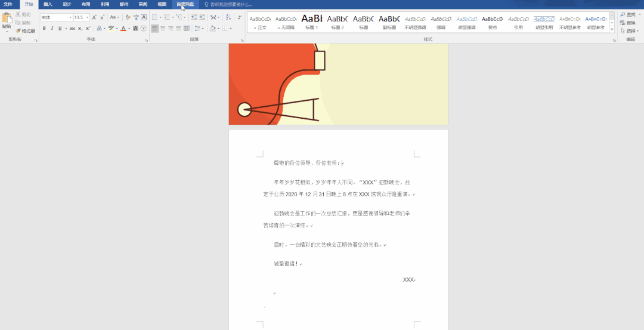Image resolution: width=644 pixels, height=330 pixels.
Task: Click the 查找 (Find) button
Action: tap(628, 14)
